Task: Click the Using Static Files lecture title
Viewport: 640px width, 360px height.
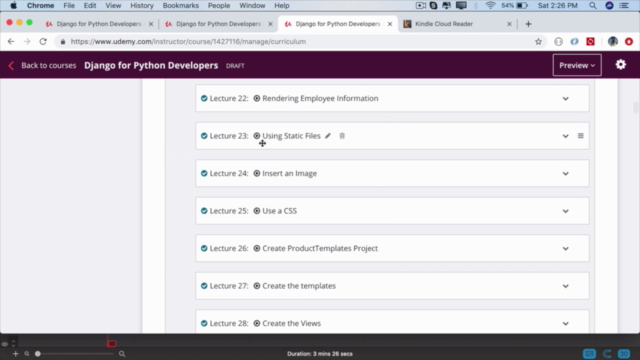Action: point(291,136)
